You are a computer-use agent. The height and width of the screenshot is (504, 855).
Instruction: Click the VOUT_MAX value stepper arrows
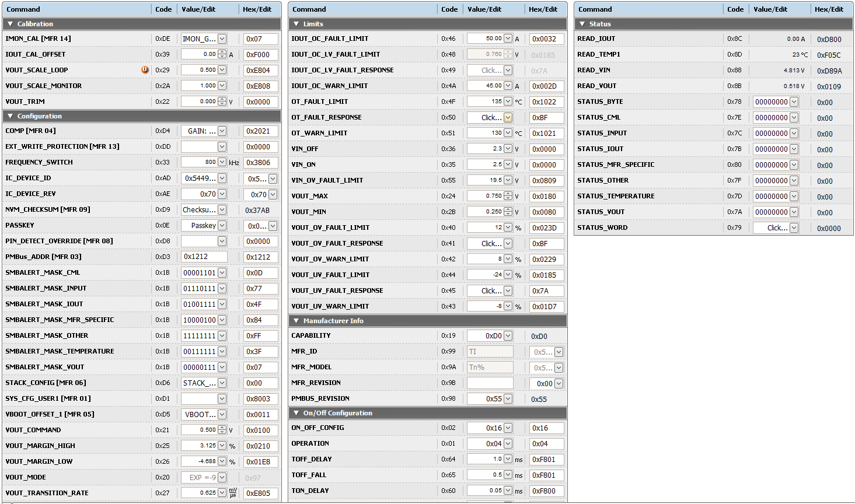508,196
